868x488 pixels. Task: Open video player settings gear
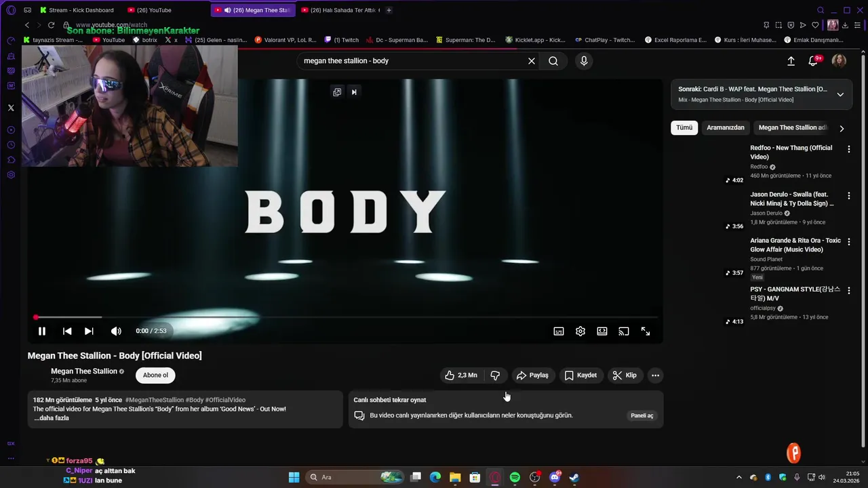point(580,331)
